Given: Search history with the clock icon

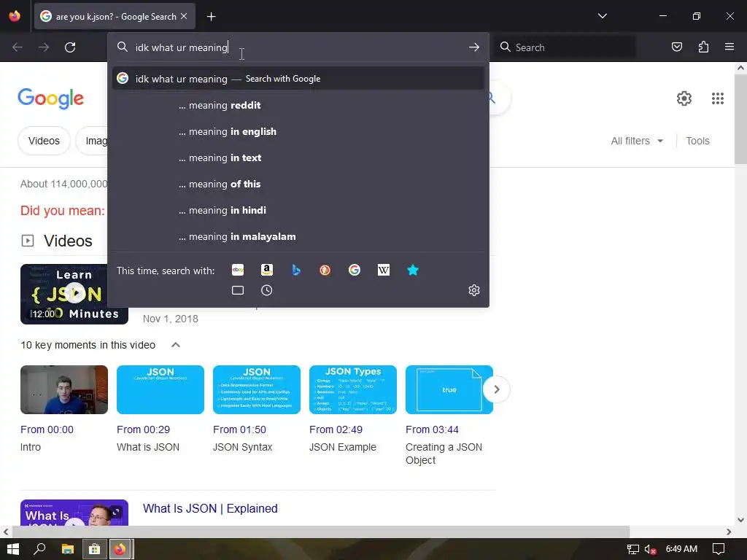Looking at the screenshot, I should [267, 290].
